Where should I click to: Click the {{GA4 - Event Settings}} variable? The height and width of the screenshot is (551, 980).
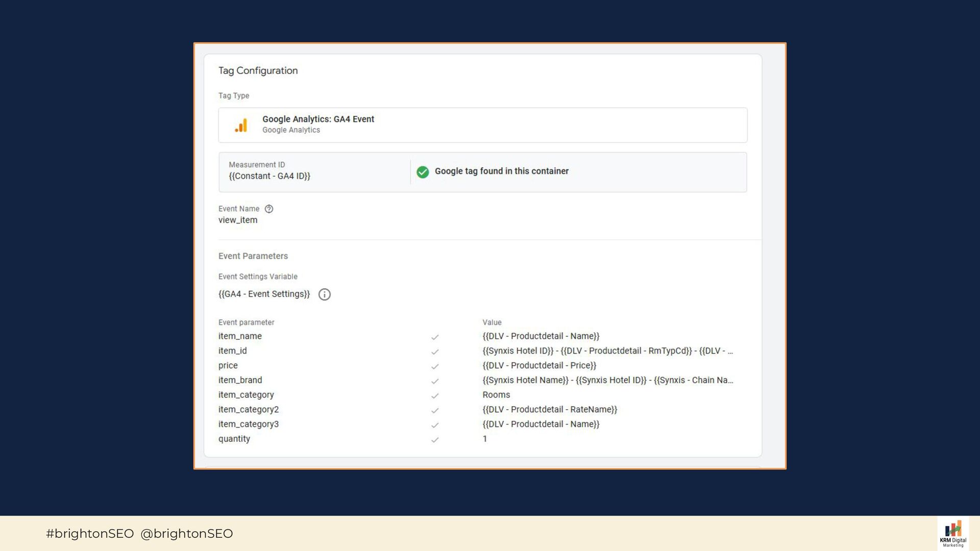(x=264, y=294)
